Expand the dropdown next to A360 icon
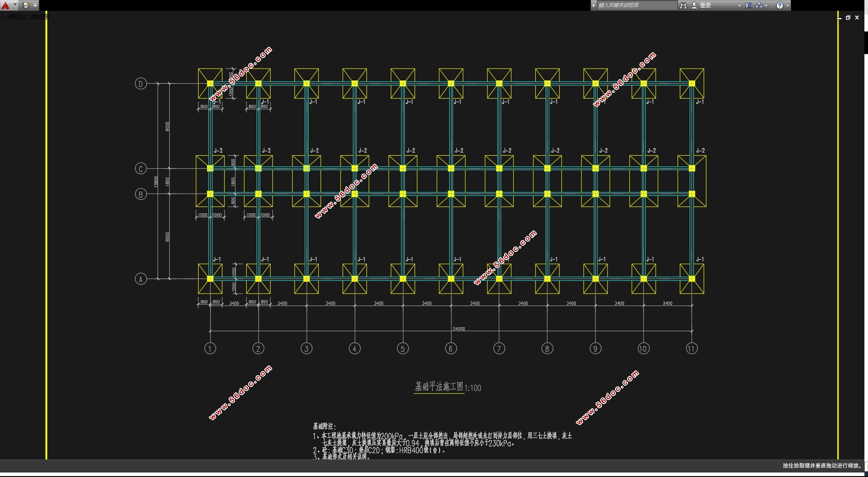The width and height of the screenshot is (868, 477). tap(766, 5)
